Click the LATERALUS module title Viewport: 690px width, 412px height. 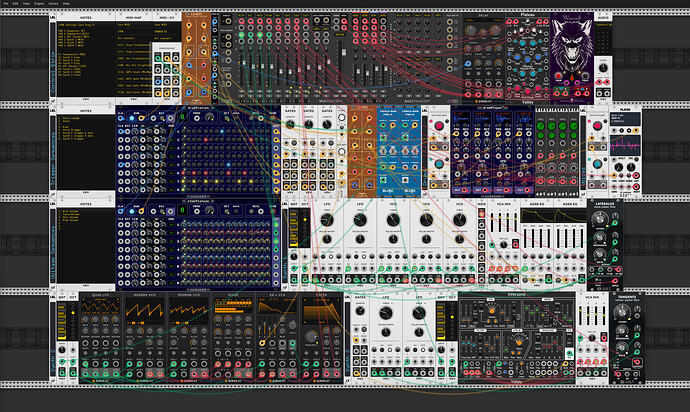click(604, 204)
